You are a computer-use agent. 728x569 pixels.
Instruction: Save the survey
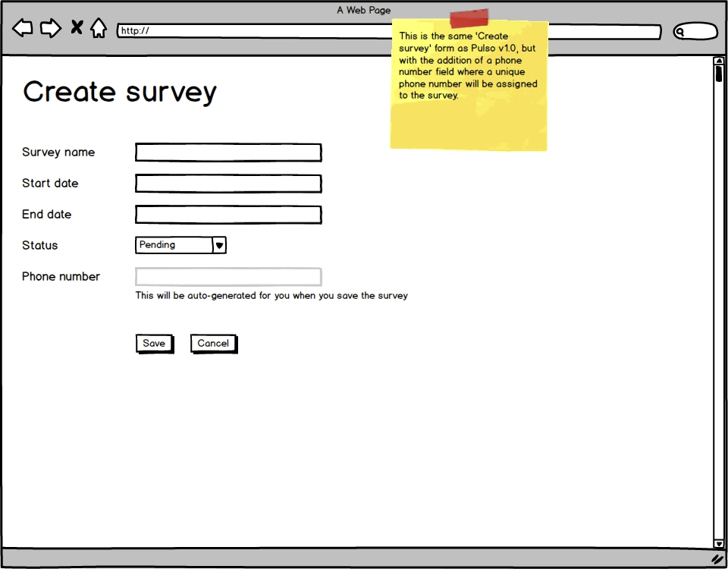coord(155,344)
